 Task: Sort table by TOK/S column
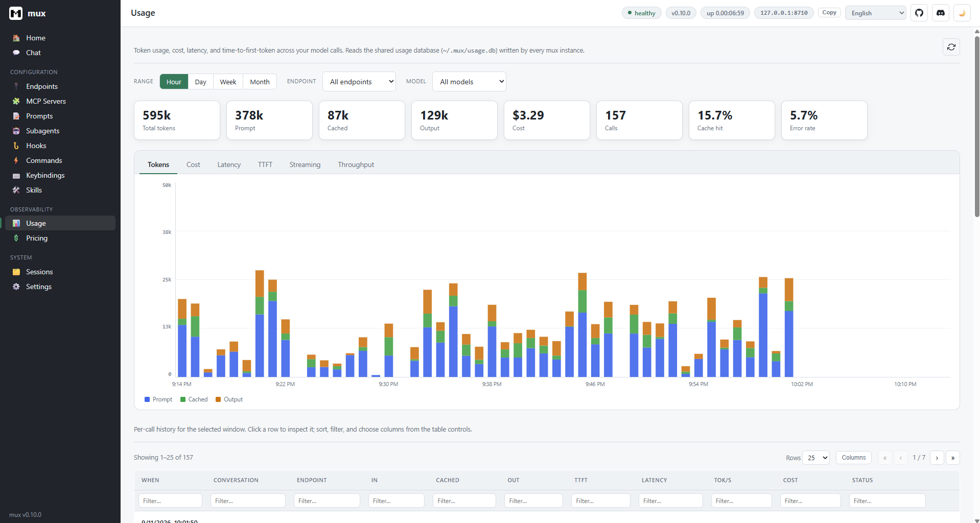(722, 480)
